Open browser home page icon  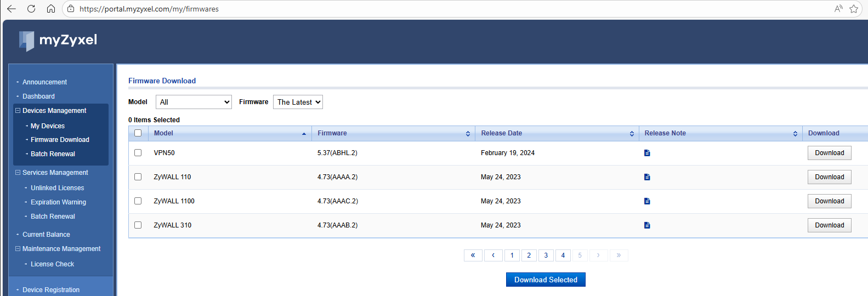51,9
